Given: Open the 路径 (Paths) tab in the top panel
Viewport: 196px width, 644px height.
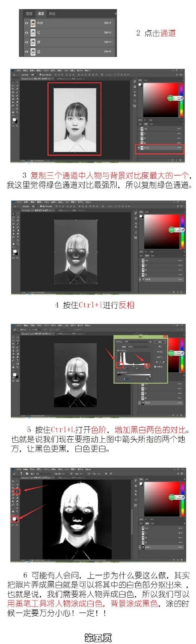Looking at the screenshot, I should click(52, 14).
